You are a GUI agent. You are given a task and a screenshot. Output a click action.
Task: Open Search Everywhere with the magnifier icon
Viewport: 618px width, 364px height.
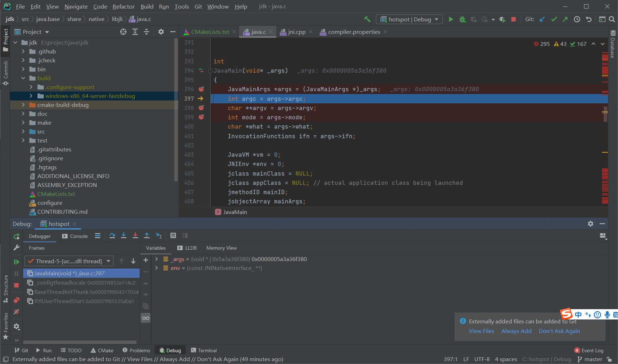612,19
